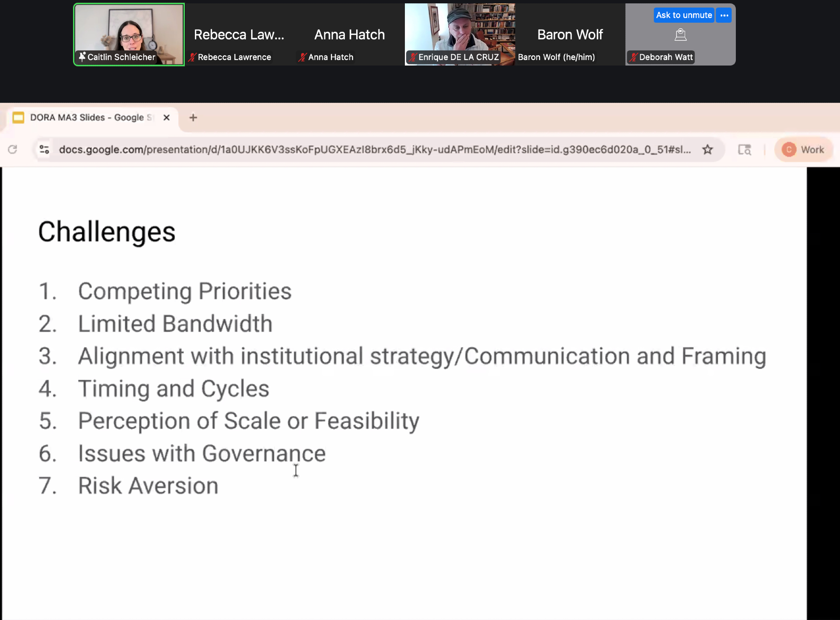Open the Work profile avatar button

[803, 150]
